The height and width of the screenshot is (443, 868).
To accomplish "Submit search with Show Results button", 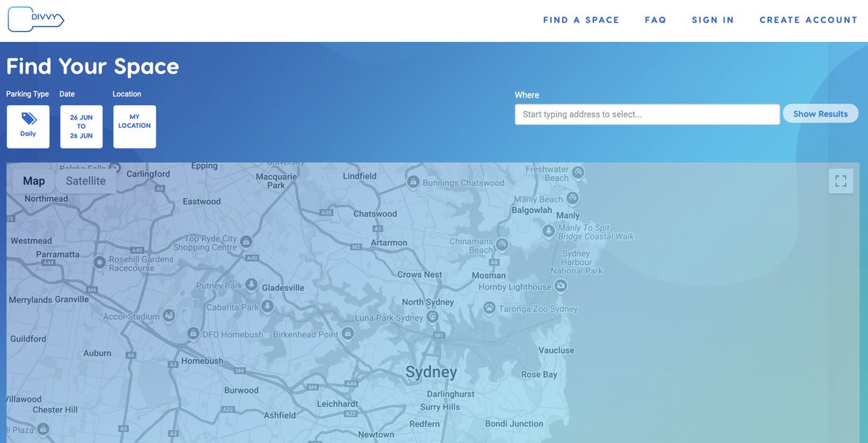I will 820,114.
